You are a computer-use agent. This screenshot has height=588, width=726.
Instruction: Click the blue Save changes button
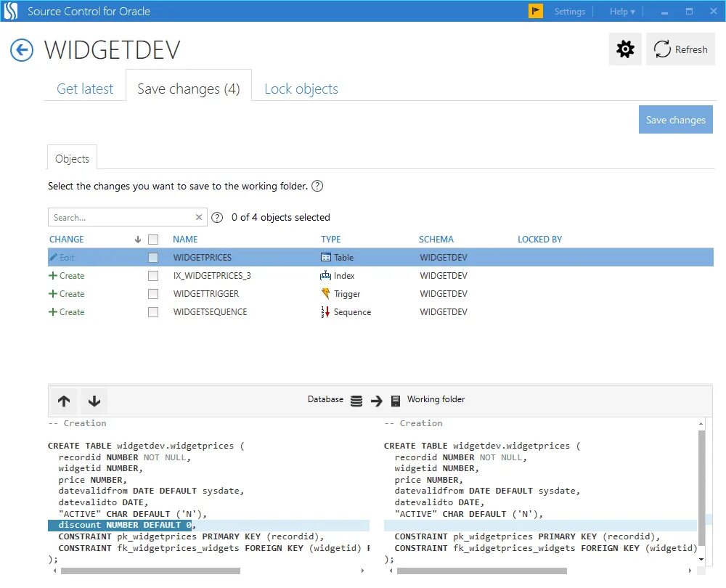coord(675,120)
